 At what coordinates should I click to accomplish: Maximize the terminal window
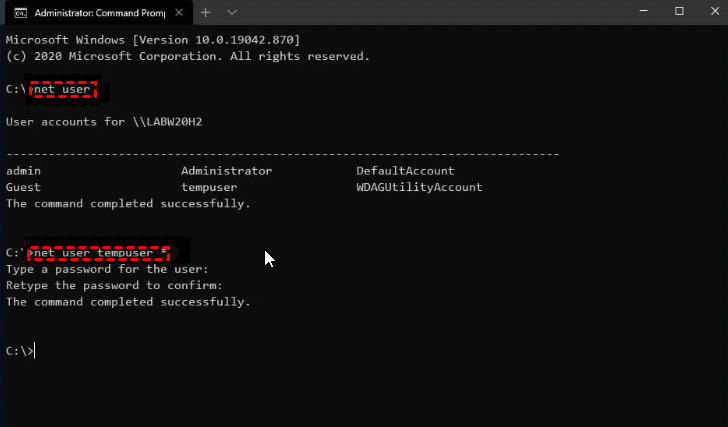tap(679, 12)
